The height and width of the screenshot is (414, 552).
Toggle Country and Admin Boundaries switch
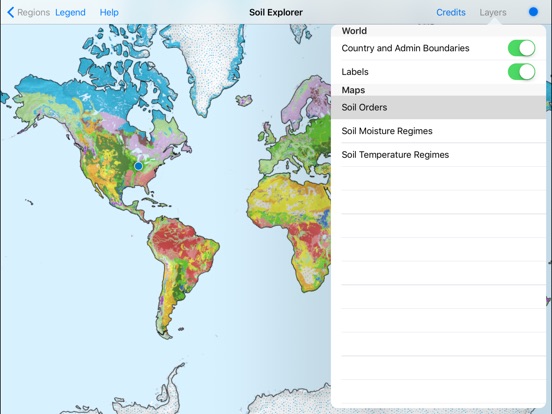(521, 48)
